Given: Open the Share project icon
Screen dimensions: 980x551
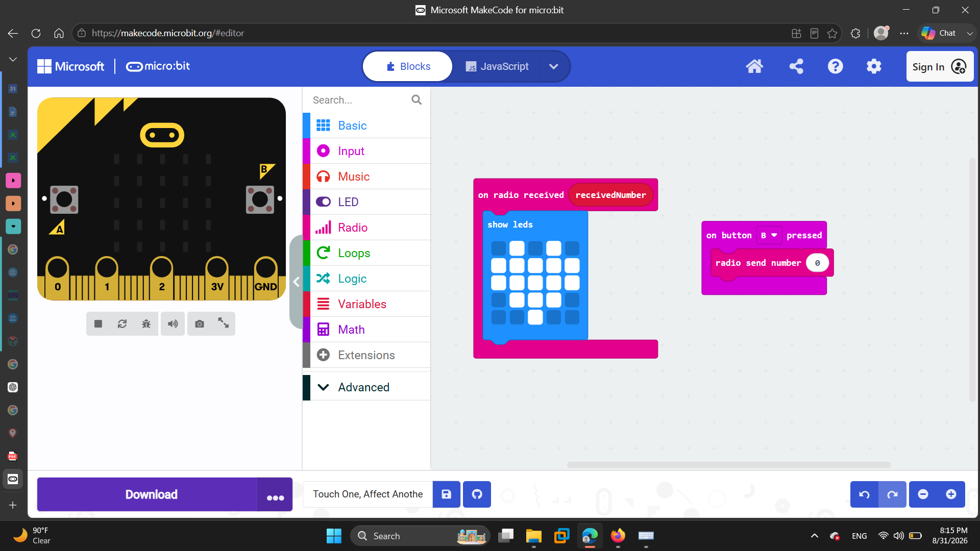Looking at the screenshot, I should click(x=796, y=66).
